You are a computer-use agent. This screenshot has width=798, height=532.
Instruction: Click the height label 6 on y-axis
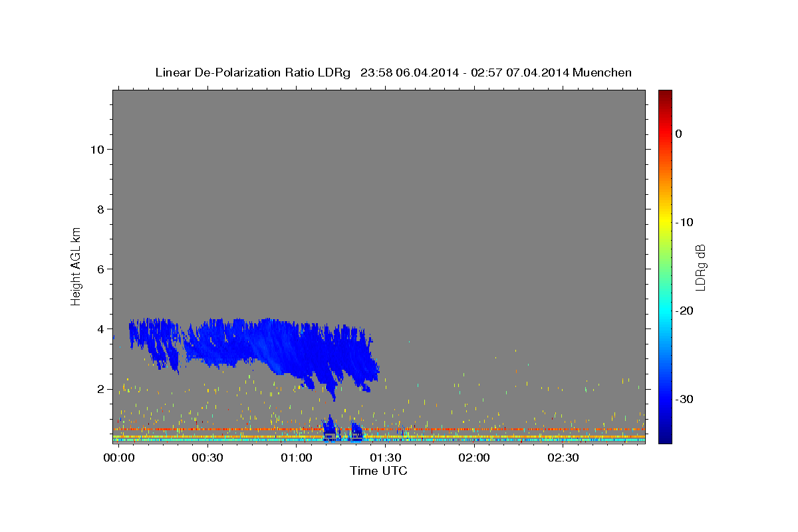(99, 269)
